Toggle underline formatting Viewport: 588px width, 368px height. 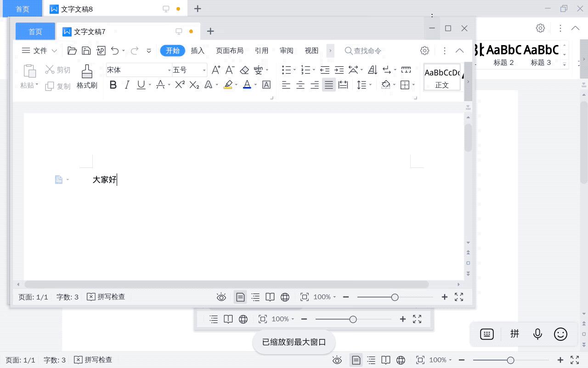click(x=140, y=85)
